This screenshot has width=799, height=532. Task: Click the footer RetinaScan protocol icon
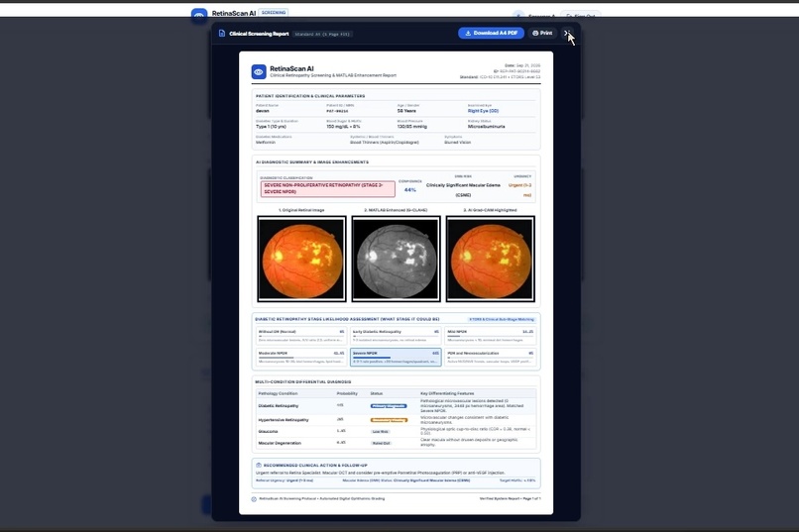[x=254, y=499]
